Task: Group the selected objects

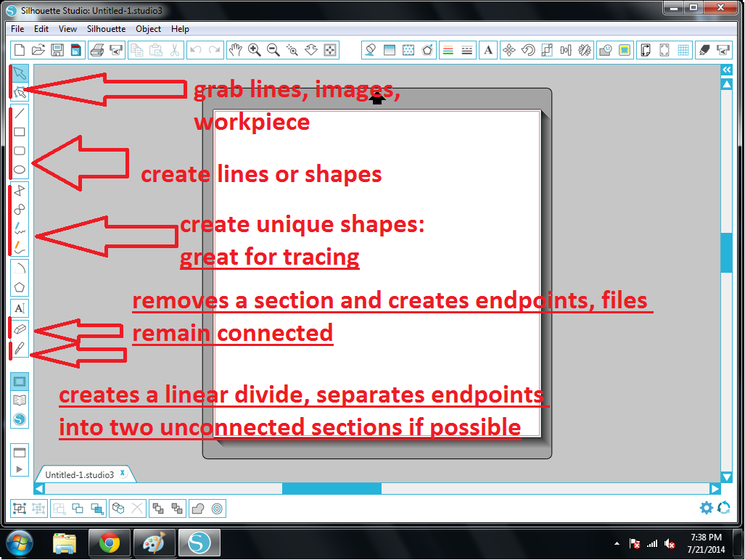Action: click(x=20, y=508)
